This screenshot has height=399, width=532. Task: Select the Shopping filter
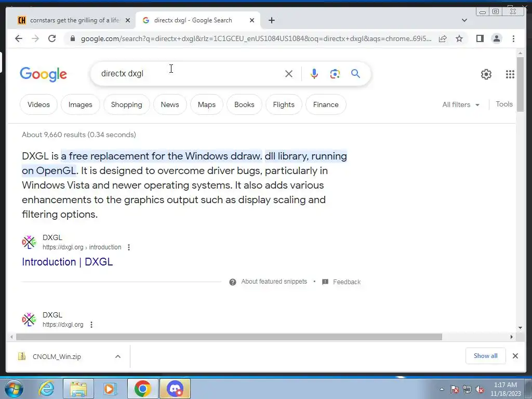127,104
